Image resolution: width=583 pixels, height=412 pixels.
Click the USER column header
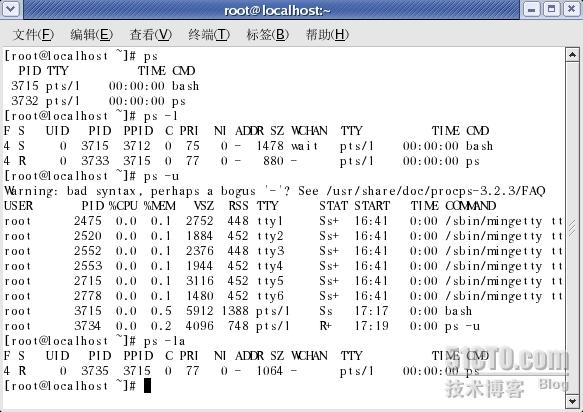(x=19, y=206)
